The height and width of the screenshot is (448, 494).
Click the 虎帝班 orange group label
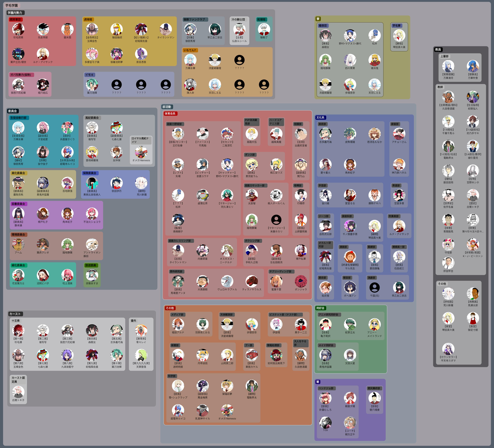click(x=88, y=19)
